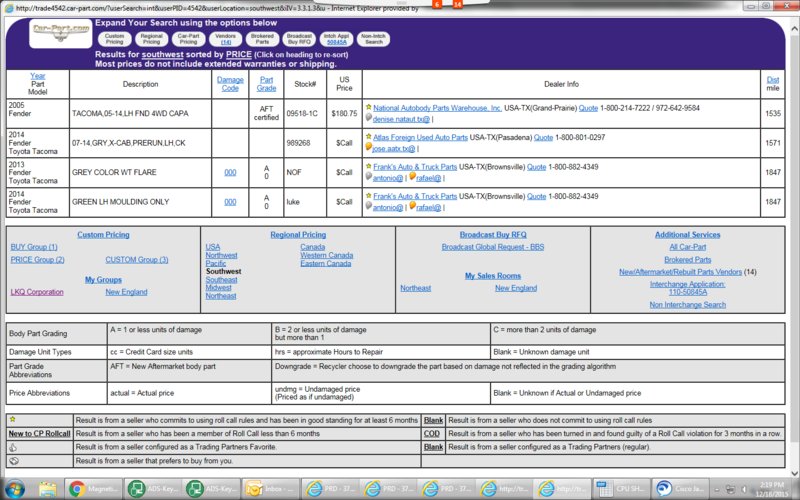Click the stock number 989268 cell
Screen dimensions: 800x500
[305, 143]
